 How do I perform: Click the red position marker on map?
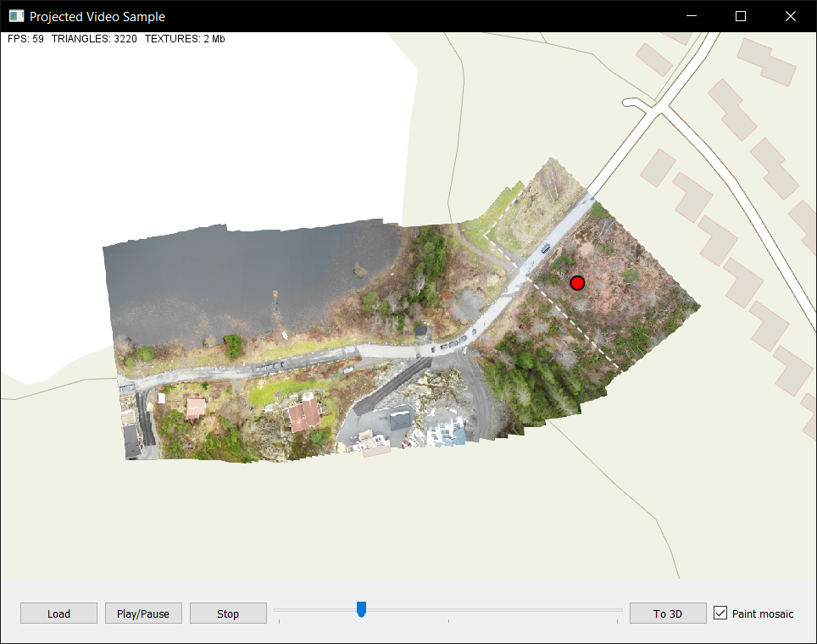coord(577,283)
